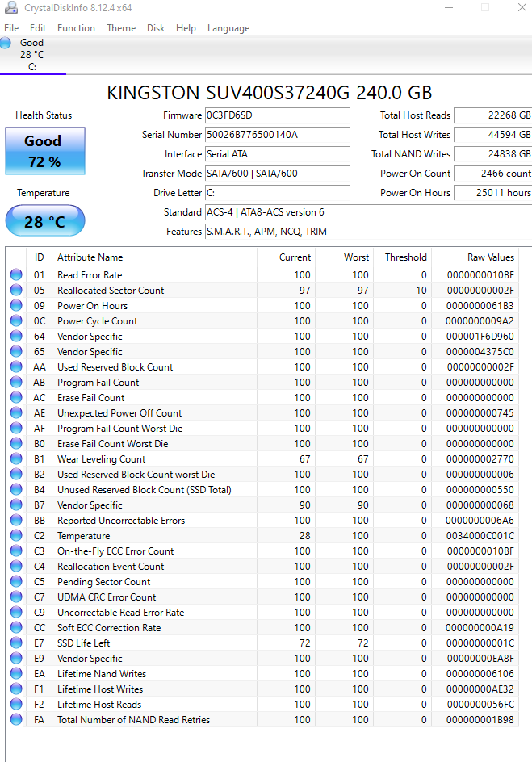This screenshot has height=762, width=532.
Task: Click the Worst column header
Action: tap(345, 257)
